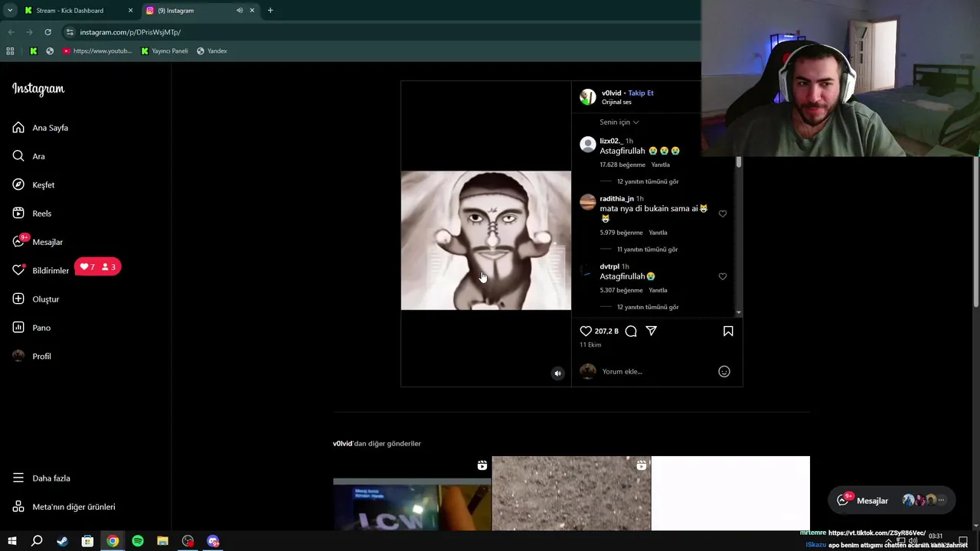Save the post with bookmark icon

tap(728, 331)
